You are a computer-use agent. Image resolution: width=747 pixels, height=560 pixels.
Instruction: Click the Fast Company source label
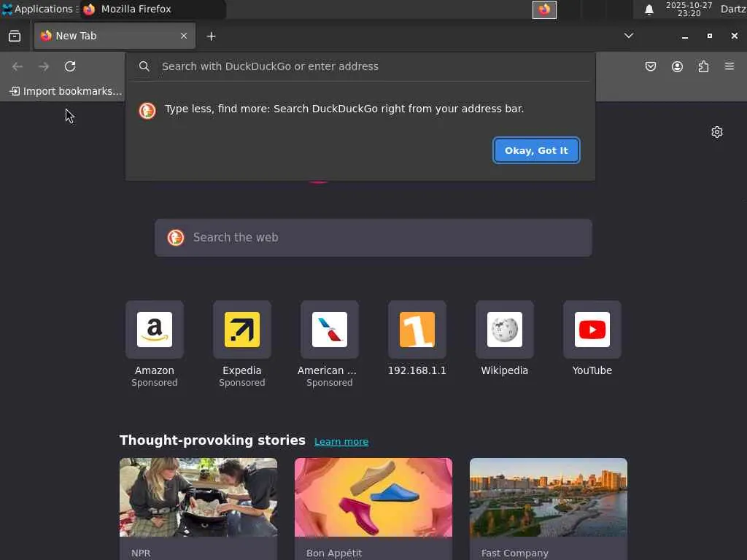514,553
